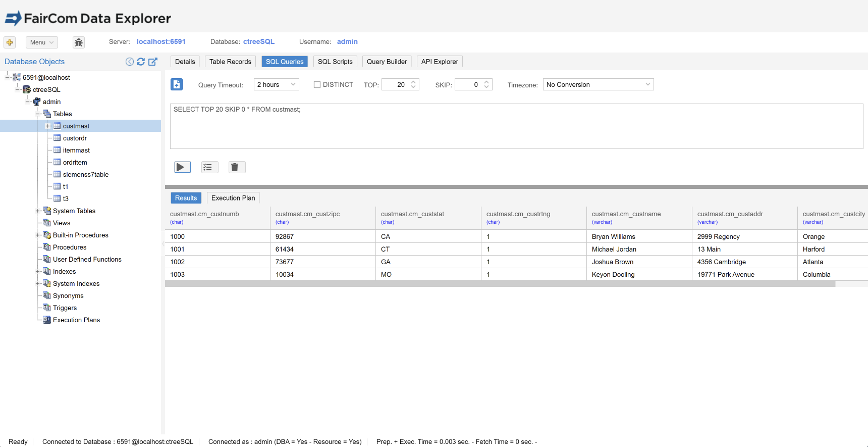Screen dimensions: 868x447
Task: Click the Execution Plans node icon
Action: (47, 320)
